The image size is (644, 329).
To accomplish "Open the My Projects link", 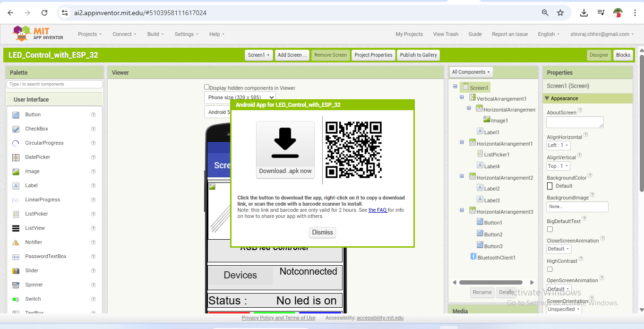I will click(409, 34).
